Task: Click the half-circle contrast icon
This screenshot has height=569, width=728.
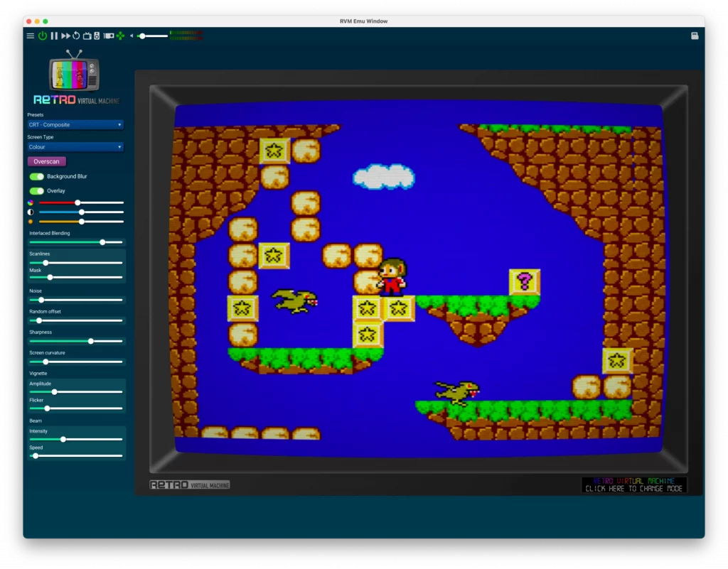Action: pyautogui.click(x=31, y=212)
